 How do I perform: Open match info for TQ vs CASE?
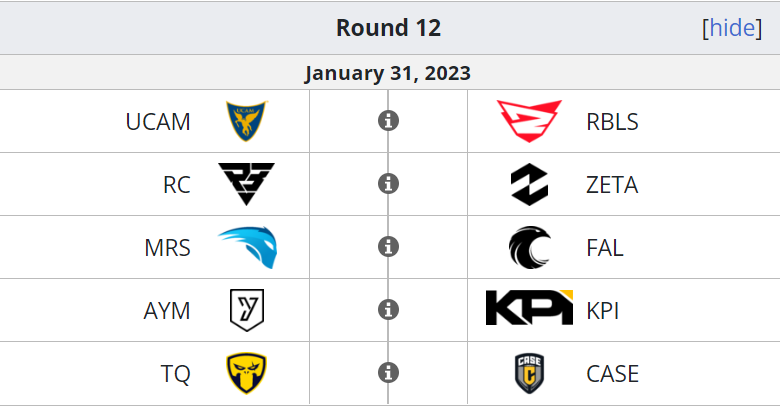click(389, 373)
